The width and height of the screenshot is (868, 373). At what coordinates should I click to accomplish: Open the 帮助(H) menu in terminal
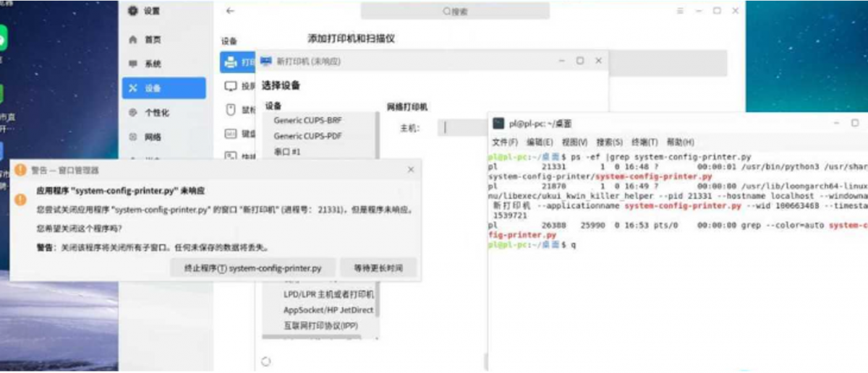coord(680,142)
